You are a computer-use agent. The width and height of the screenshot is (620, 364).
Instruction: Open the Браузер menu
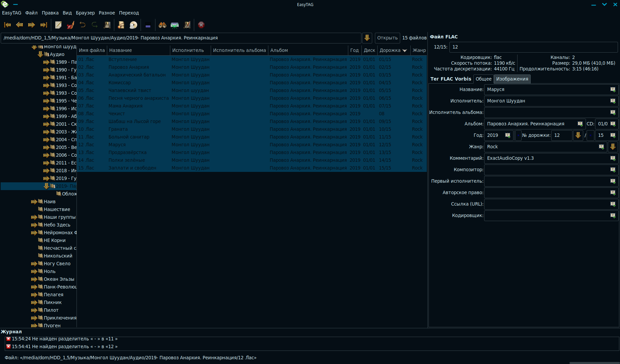[x=85, y=13]
